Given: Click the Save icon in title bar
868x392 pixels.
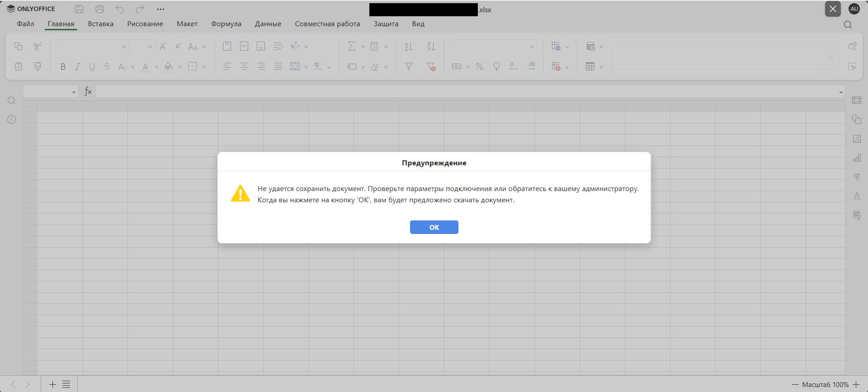Looking at the screenshot, I should click(79, 9).
